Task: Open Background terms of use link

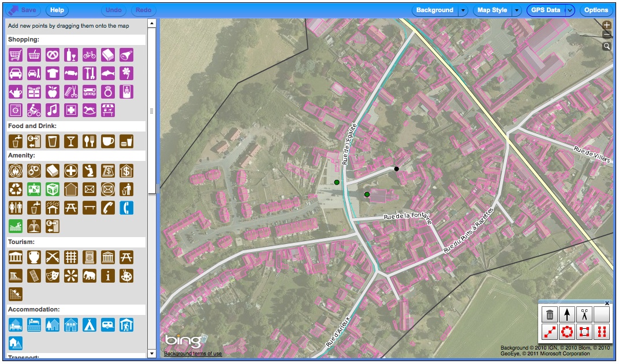Action: (x=193, y=354)
